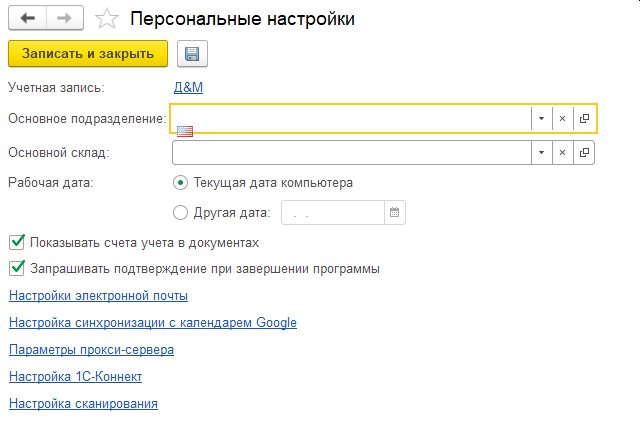Screen dimensions: 640x439
Task: Open the selected Основной склад item
Action: [584, 153]
